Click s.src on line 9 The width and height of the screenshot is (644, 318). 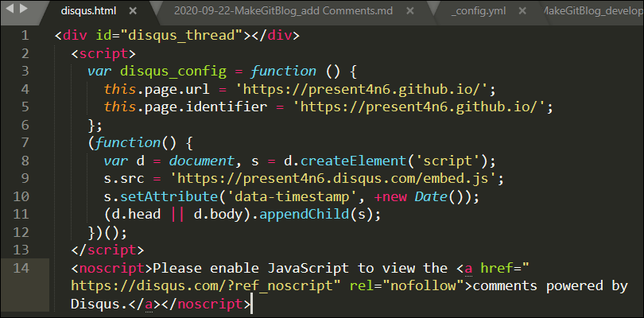tap(124, 179)
